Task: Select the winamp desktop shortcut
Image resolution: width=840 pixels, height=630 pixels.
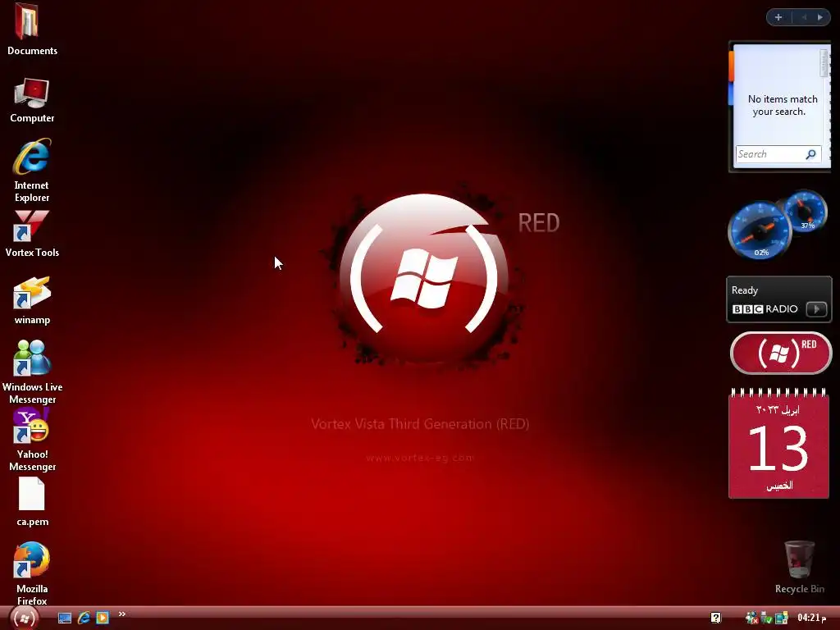Action: click(32, 300)
